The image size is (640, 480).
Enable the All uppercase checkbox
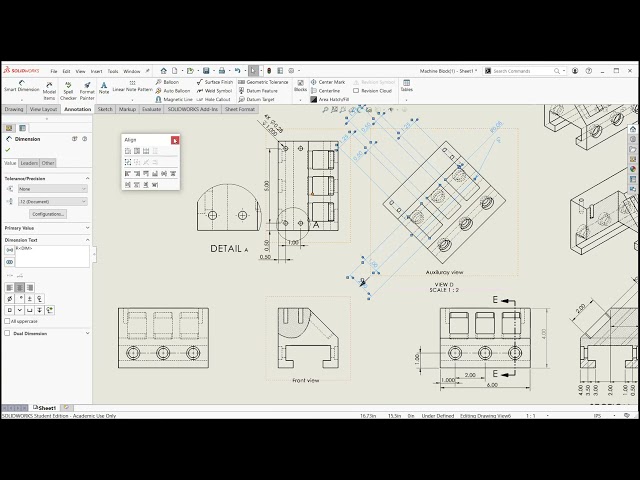tap(7, 321)
